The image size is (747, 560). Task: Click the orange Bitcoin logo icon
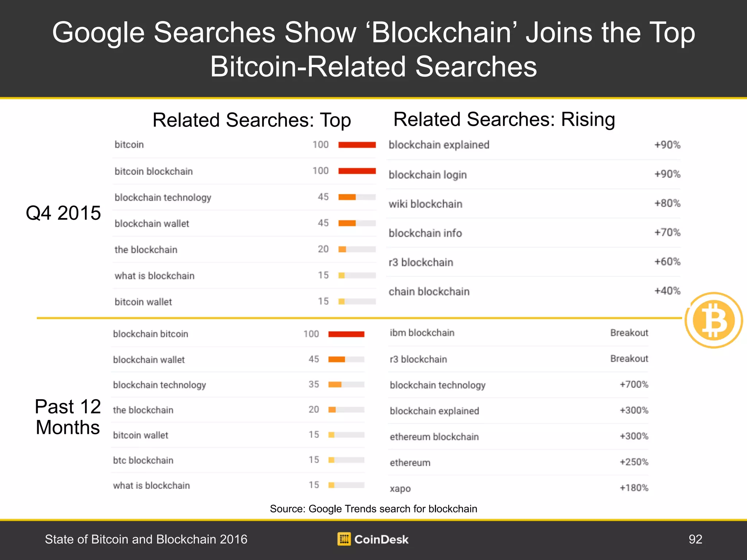tap(714, 320)
